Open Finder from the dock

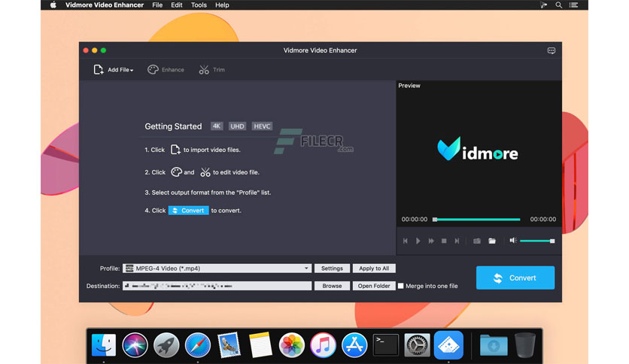104,345
